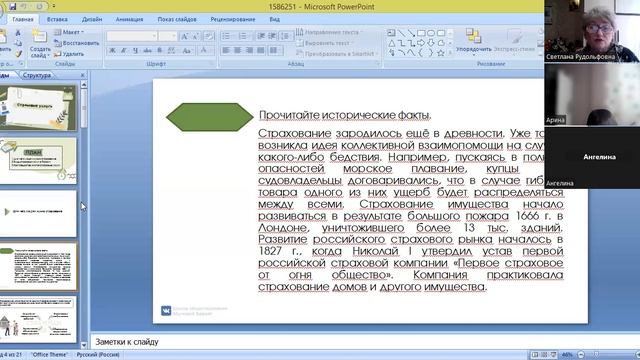The image size is (640, 360).
Task: Select the Right Arrow shape in gallery
Action: [x=421, y=43]
